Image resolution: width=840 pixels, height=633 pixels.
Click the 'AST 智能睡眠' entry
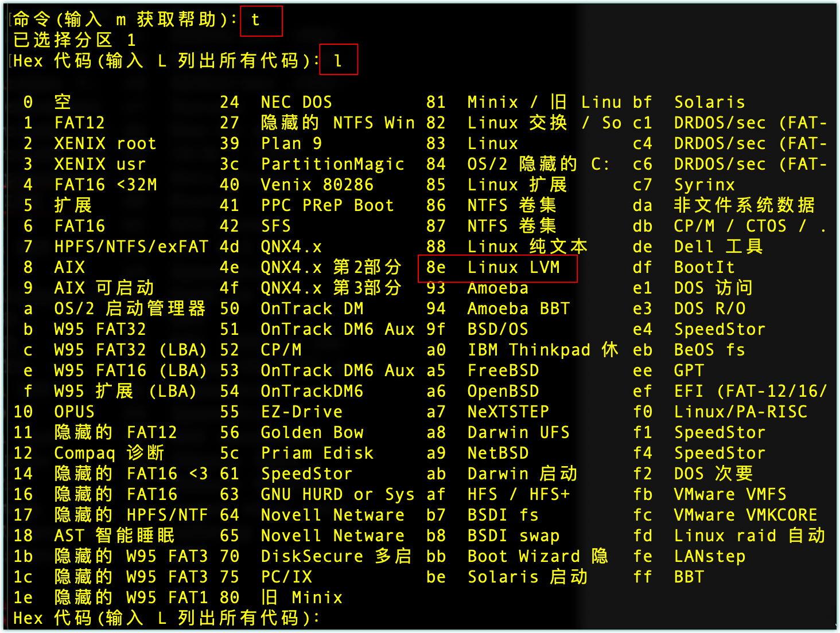coord(114,536)
